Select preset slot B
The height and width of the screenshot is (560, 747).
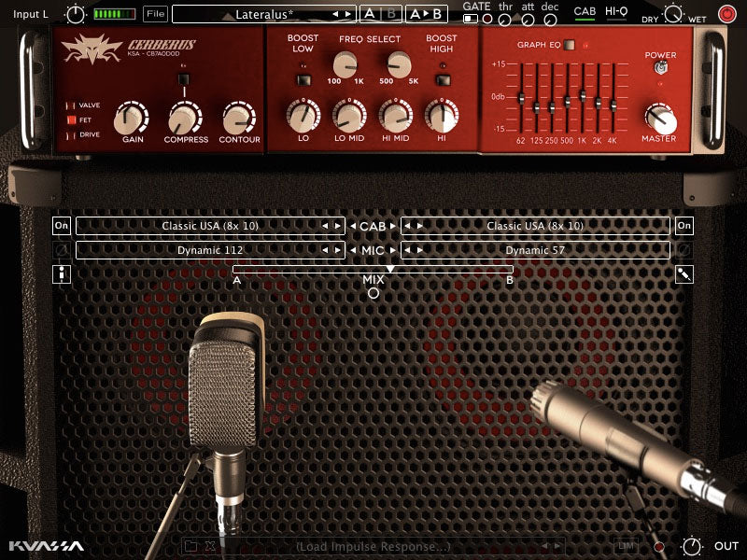click(391, 14)
